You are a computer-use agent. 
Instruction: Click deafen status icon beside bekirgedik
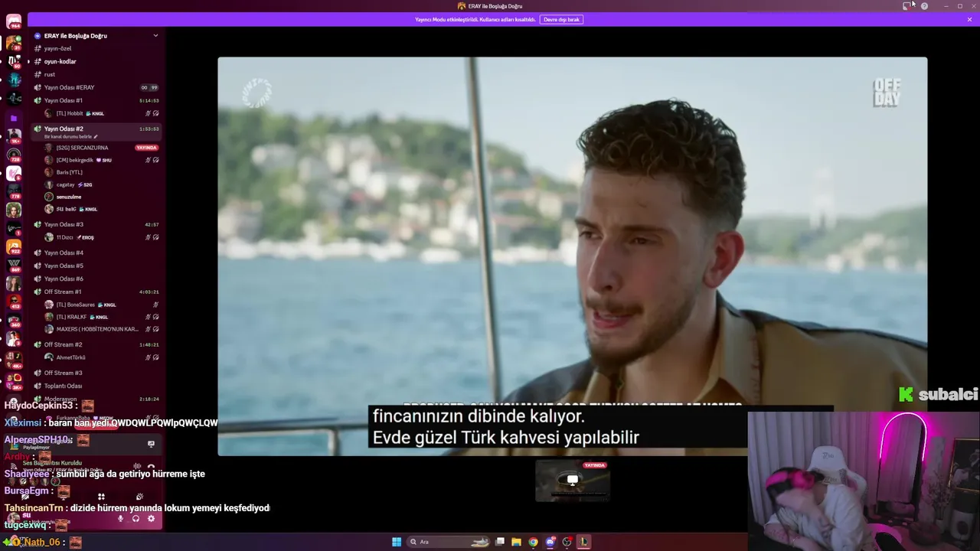pyautogui.click(x=155, y=160)
